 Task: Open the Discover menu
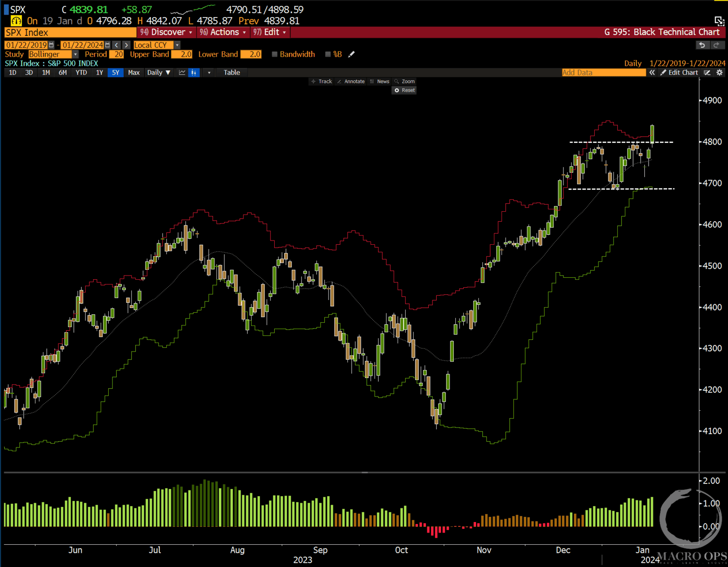click(x=167, y=32)
